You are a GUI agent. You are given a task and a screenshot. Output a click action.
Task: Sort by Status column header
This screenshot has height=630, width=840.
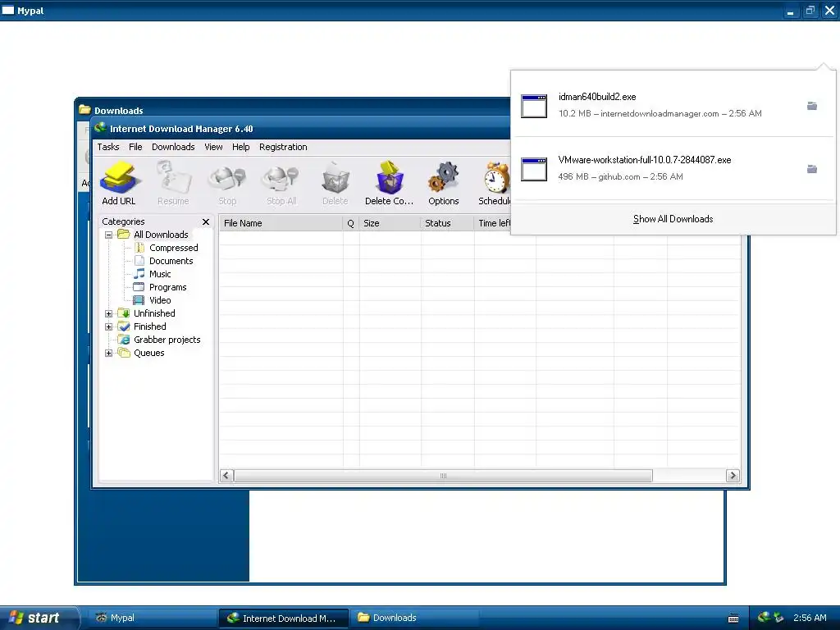pos(447,223)
